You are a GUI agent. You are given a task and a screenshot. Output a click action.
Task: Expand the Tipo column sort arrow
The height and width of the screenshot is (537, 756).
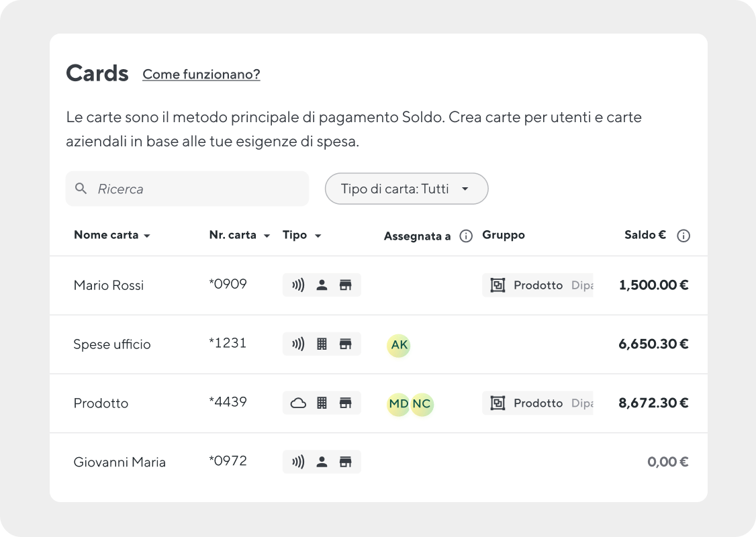click(318, 236)
